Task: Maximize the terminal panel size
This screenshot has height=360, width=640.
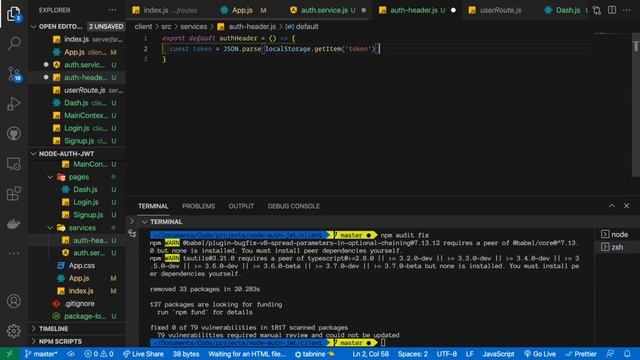Action: pyautogui.click(x=612, y=206)
